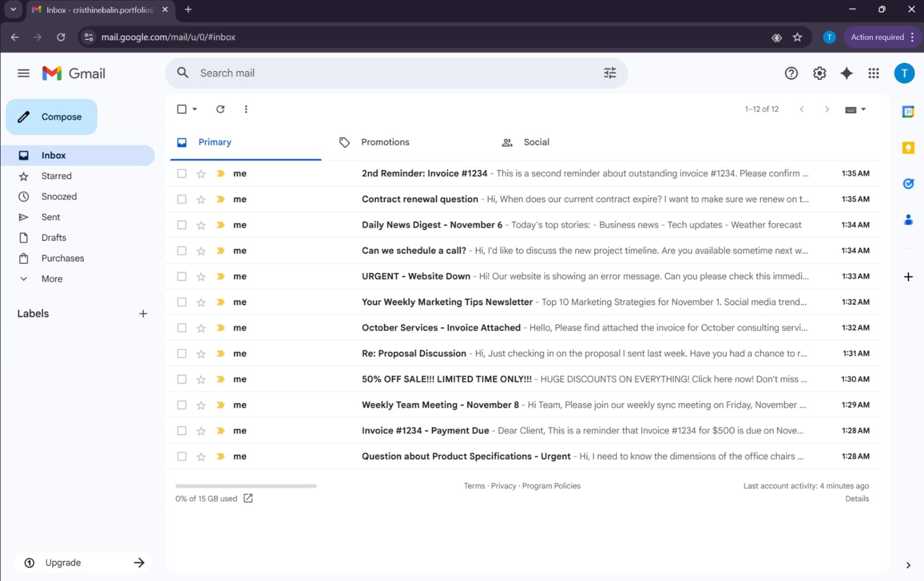This screenshot has width=924, height=581.
Task: Star the Contract renewal question email
Action: click(x=201, y=199)
